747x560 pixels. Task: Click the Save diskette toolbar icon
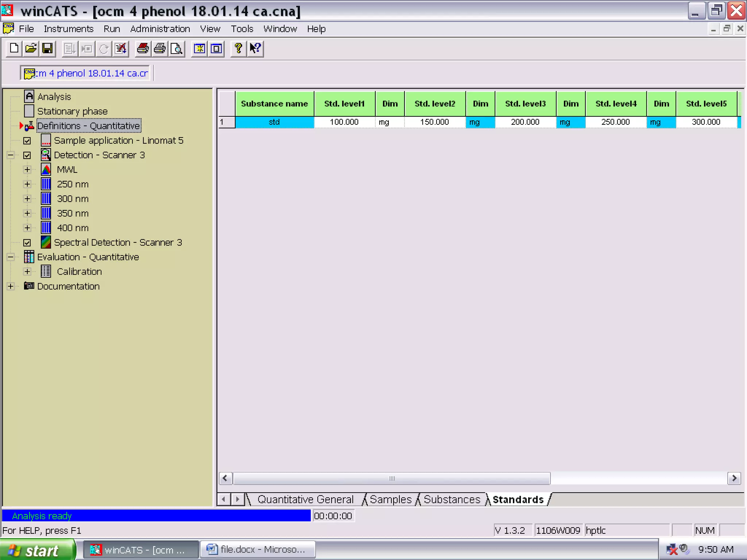[x=48, y=48]
